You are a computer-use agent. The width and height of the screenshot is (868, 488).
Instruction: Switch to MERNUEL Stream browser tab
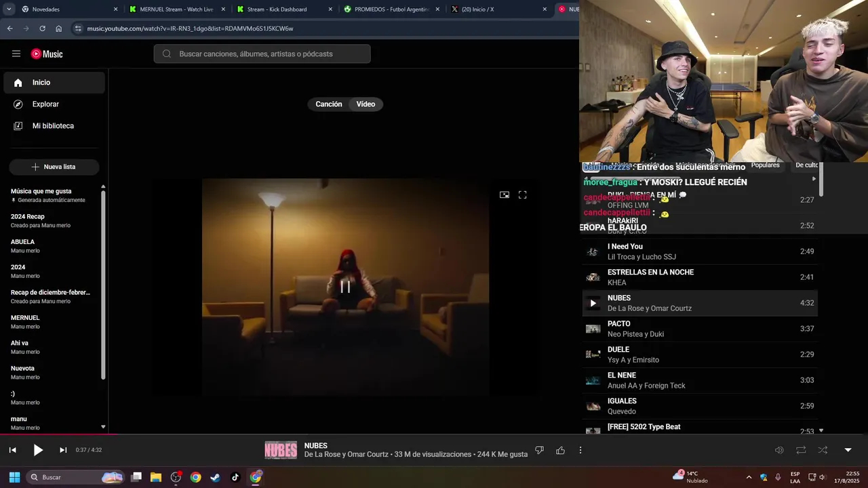(178, 9)
